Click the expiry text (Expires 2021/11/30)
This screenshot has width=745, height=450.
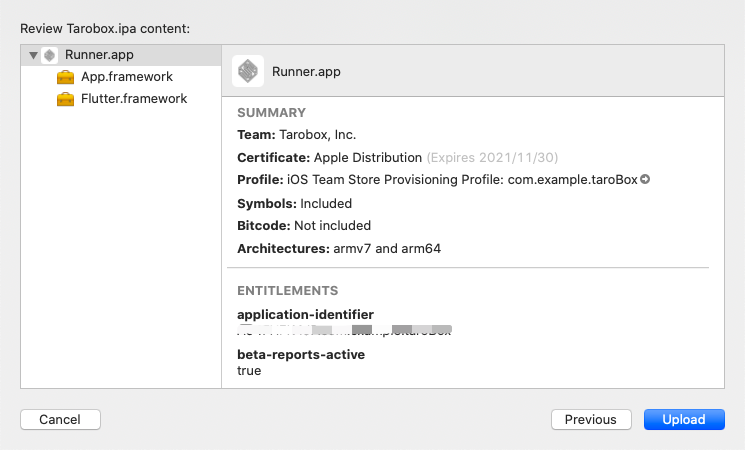coord(492,157)
